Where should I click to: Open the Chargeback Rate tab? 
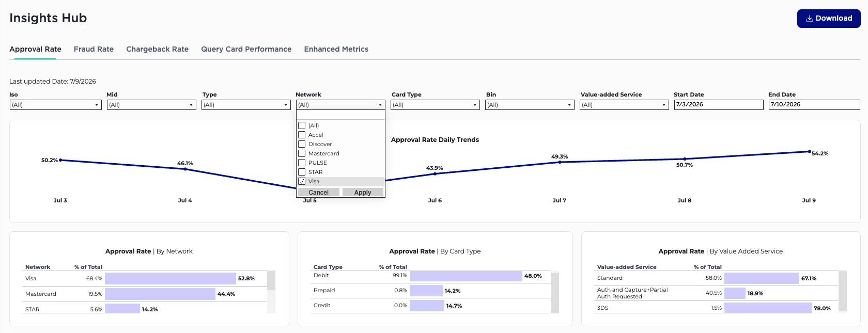pos(157,49)
